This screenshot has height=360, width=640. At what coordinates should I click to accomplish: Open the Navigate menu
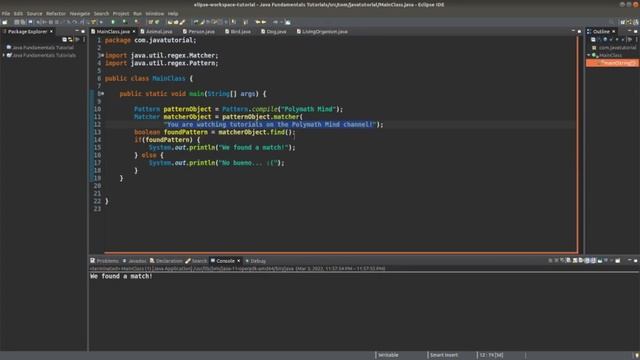click(x=80, y=13)
